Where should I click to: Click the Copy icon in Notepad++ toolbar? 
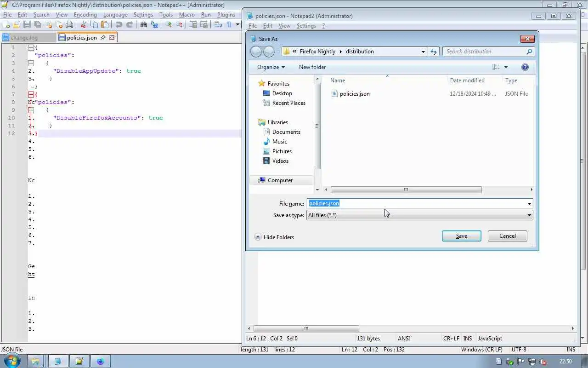[x=94, y=25]
